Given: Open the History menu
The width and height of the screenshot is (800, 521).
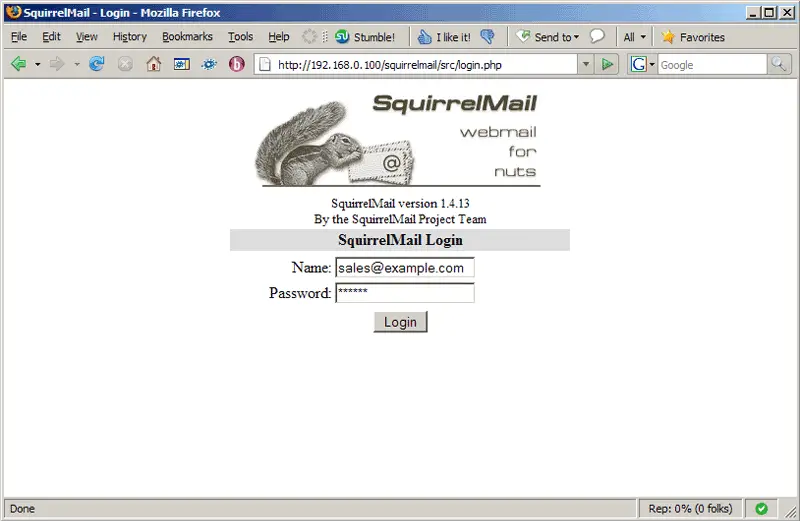Looking at the screenshot, I should pyautogui.click(x=130, y=37).
